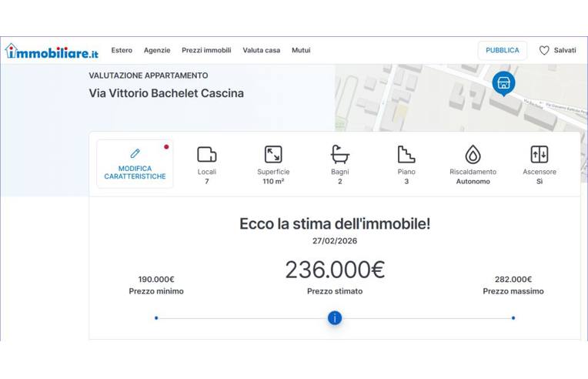Click the Bagni bathtub icon
The image size is (588, 379).
coord(339,154)
